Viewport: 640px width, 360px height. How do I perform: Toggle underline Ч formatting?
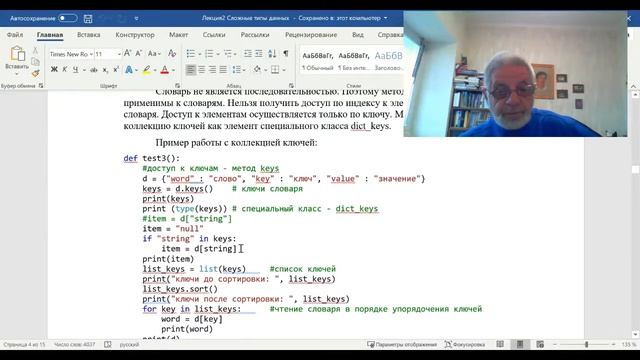76,70
